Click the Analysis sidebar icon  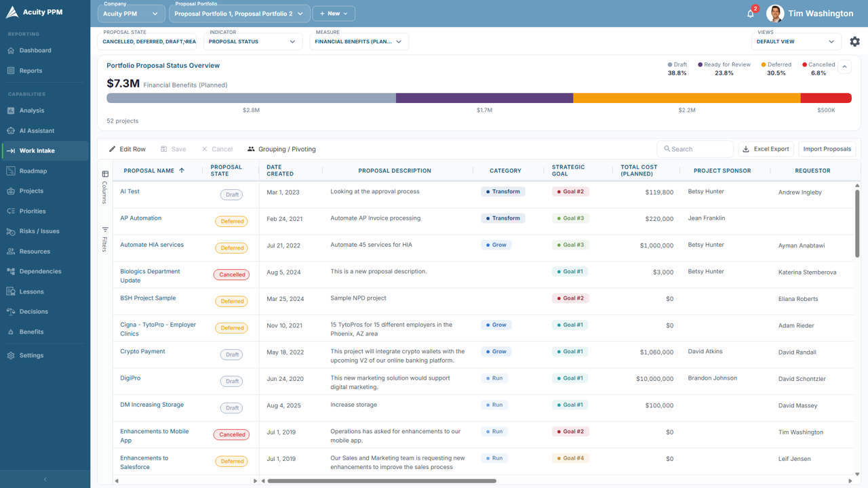coord(11,110)
